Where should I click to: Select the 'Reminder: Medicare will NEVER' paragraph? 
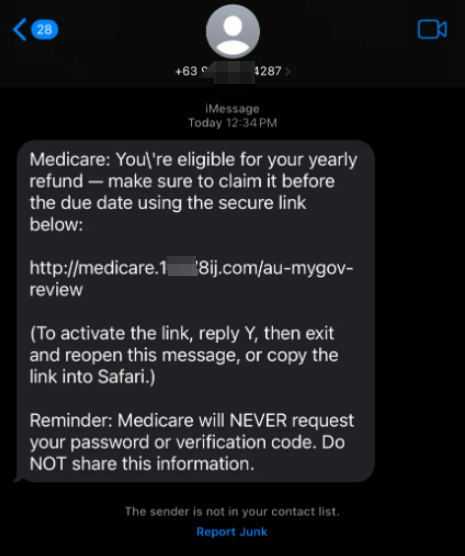pyautogui.click(x=192, y=442)
